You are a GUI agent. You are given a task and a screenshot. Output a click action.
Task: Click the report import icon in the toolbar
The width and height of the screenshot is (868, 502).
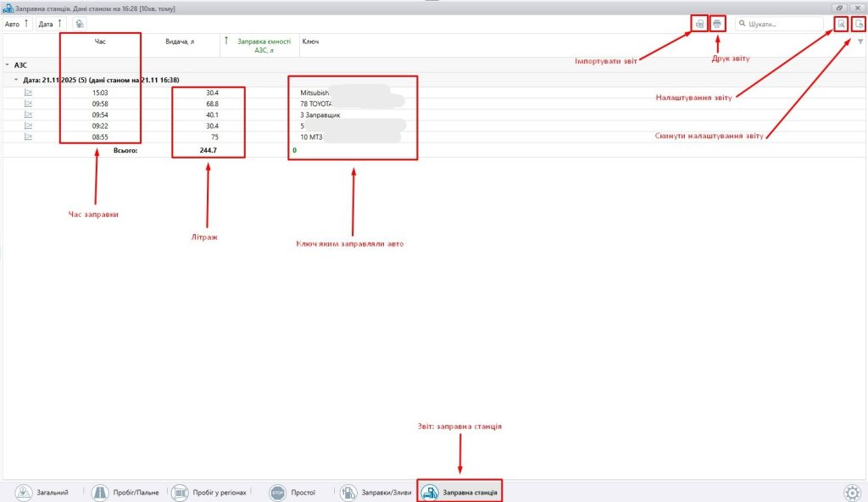tap(699, 24)
